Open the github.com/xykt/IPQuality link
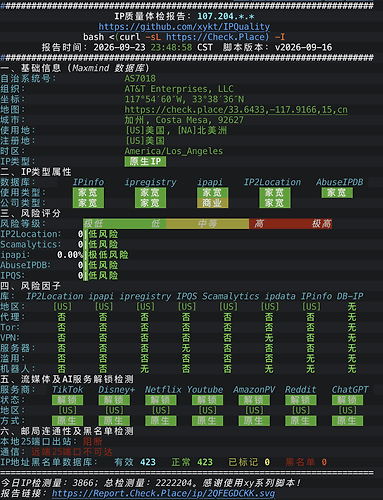This screenshot has height=500, width=383. click(x=184, y=27)
